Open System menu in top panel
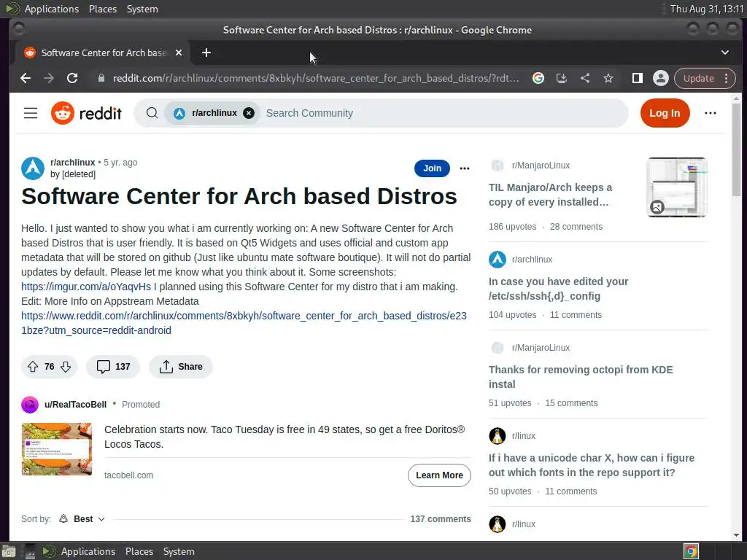Screen dimensions: 747x560 (142, 9)
